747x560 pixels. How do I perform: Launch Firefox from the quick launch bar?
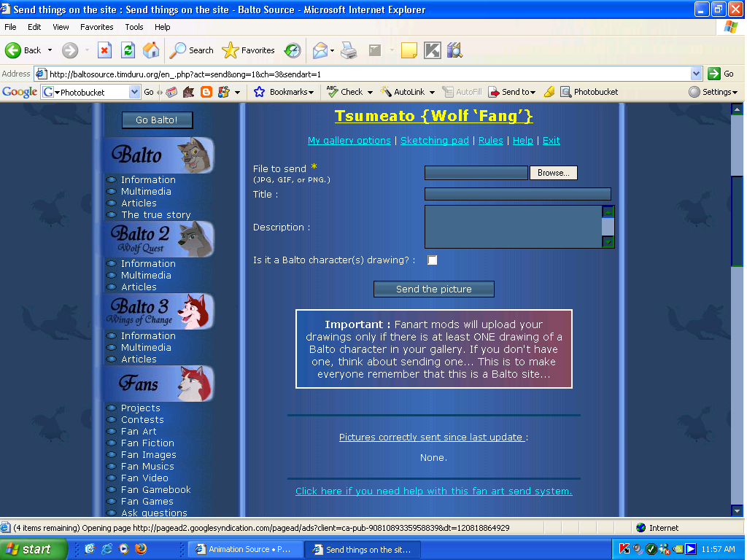(x=141, y=549)
